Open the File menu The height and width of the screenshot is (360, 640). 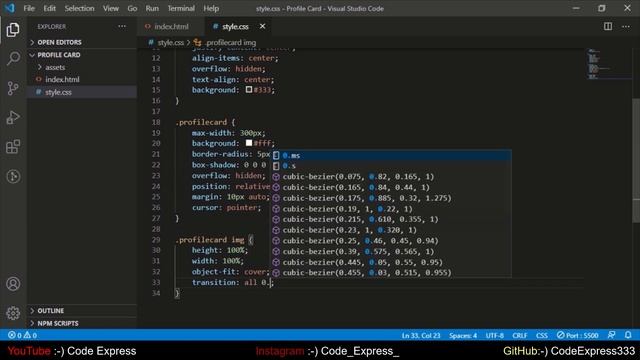click(x=29, y=8)
